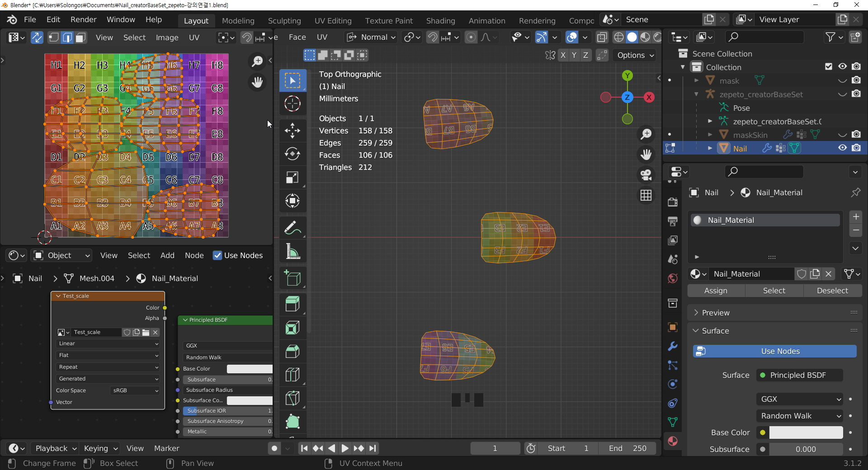
Task: Toggle X mirror axis button
Action: click(x=563, y=55)
